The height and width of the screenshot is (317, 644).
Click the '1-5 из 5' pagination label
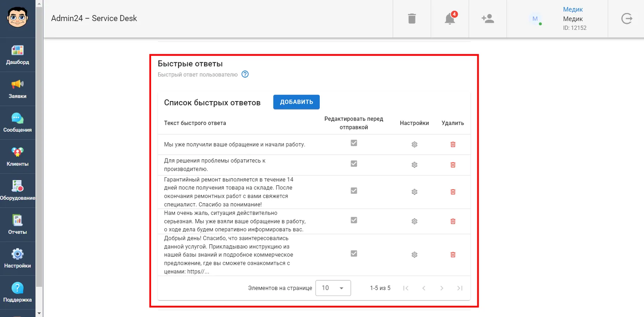pos(380,288)
